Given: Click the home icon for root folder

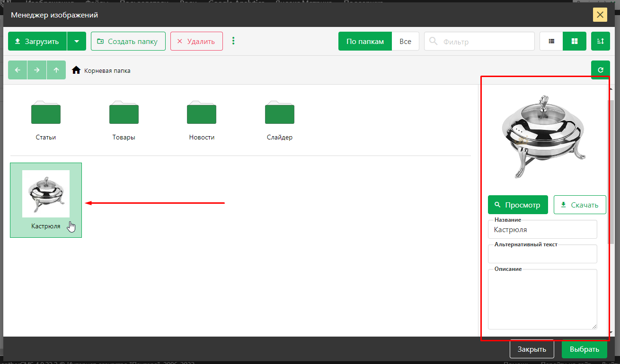Looking at the screenshot, I should click(76, 70).
